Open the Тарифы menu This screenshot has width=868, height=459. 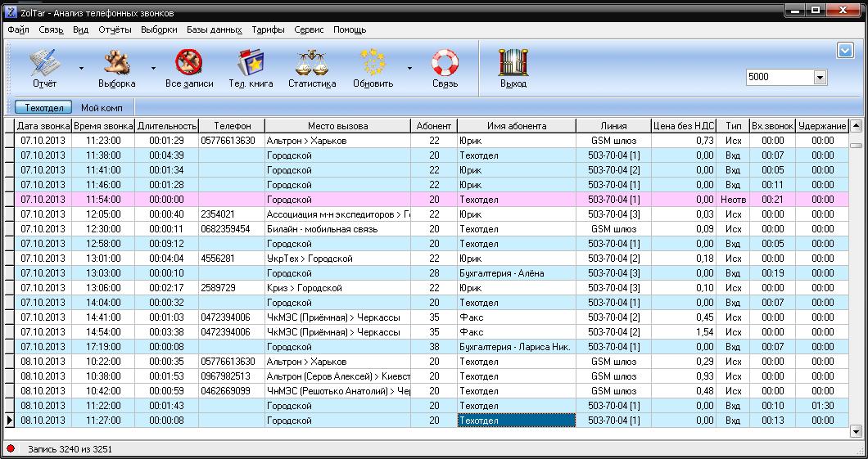pyautogui.click(x=268, y=29)
